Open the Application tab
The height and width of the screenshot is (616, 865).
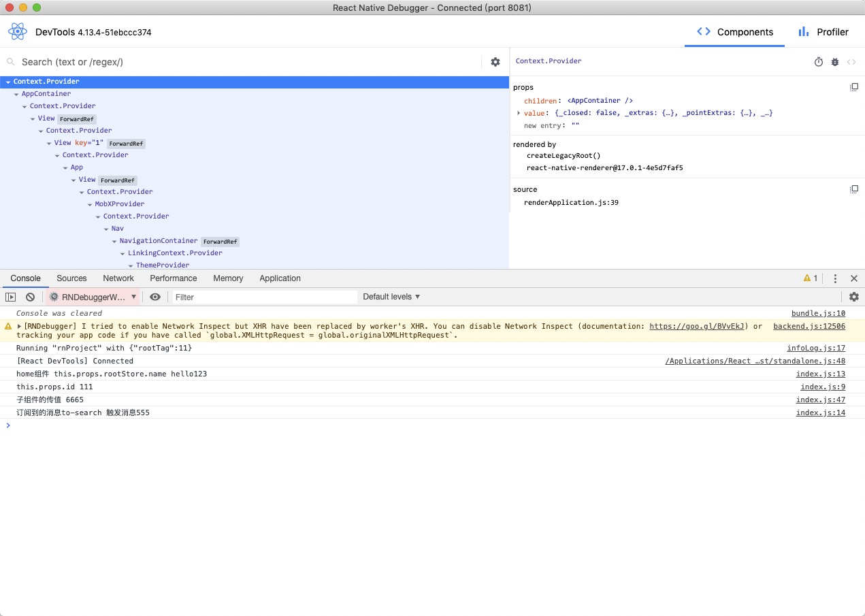pyautogui.click(x=280, y=278)
